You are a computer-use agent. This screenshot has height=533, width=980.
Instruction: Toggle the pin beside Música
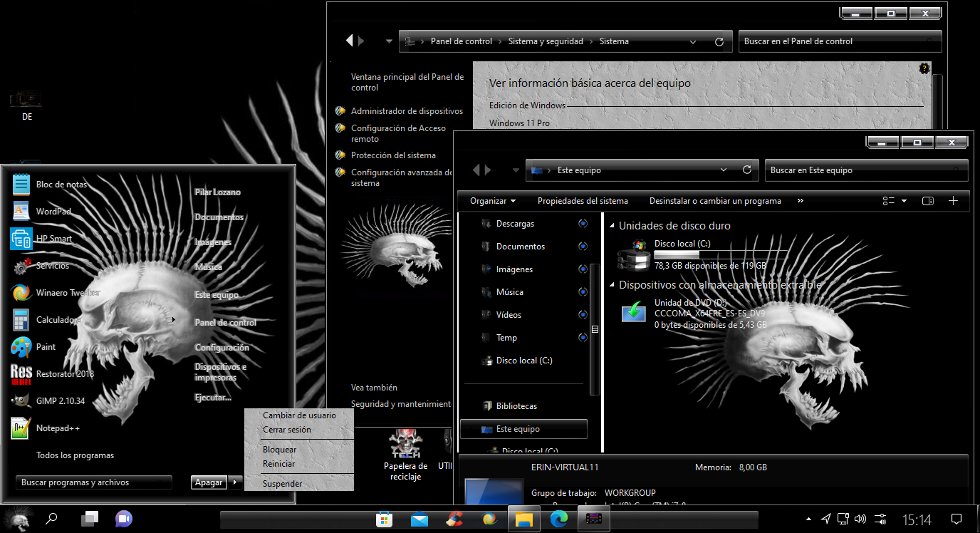tap(583, 291)
